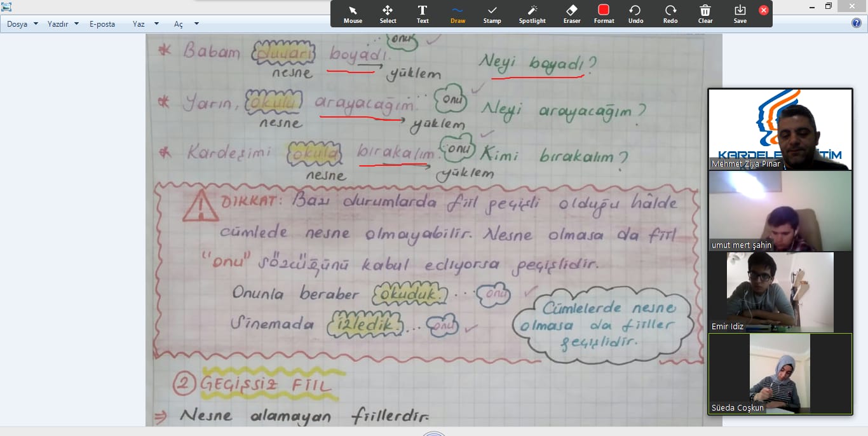Undo the last annotation

(x=635, y=13)
